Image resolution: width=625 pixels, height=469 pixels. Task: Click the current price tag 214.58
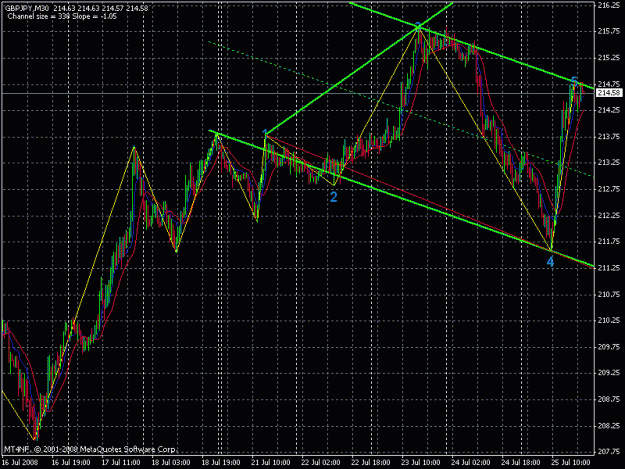(x=609, y=93)
